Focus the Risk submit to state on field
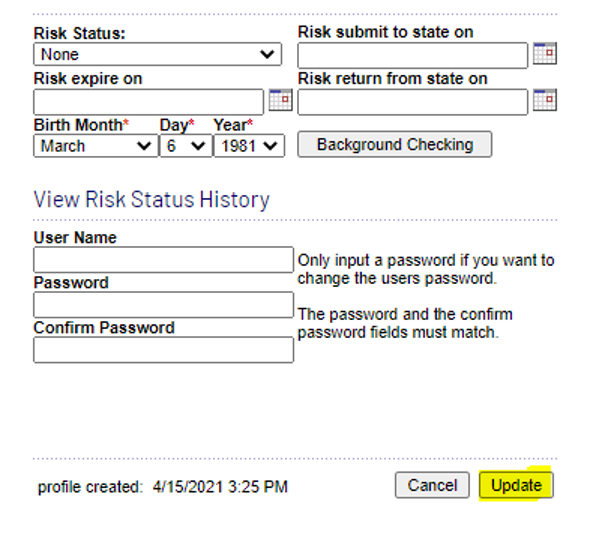This screenshot has height=534, width=606. click(x=412, y=55)
